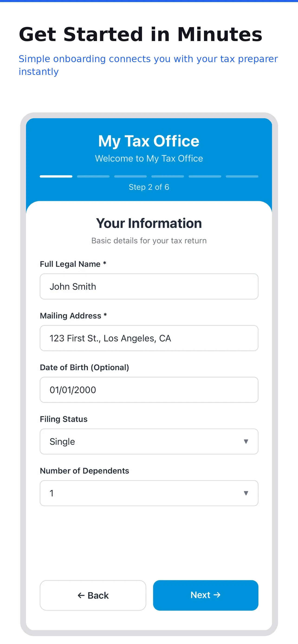Click the second progress bar segment
Screen dimensions: 298x644
(x=93, y=176)
